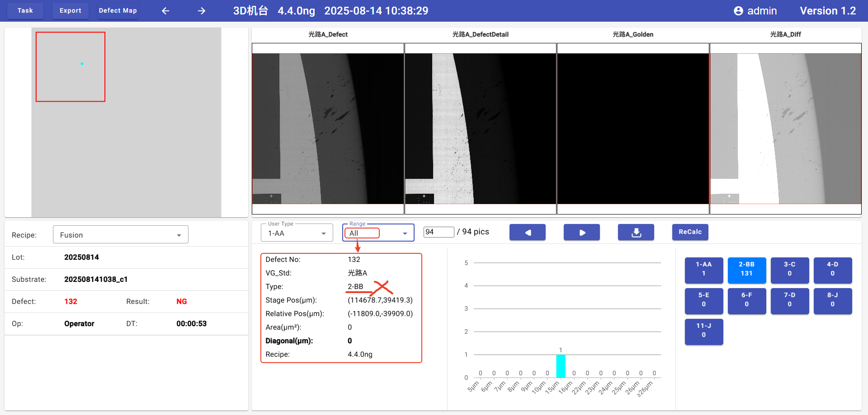868x415 pixels.
Task: Open the Range dropdown arrow
Action: tap(405, 233)
